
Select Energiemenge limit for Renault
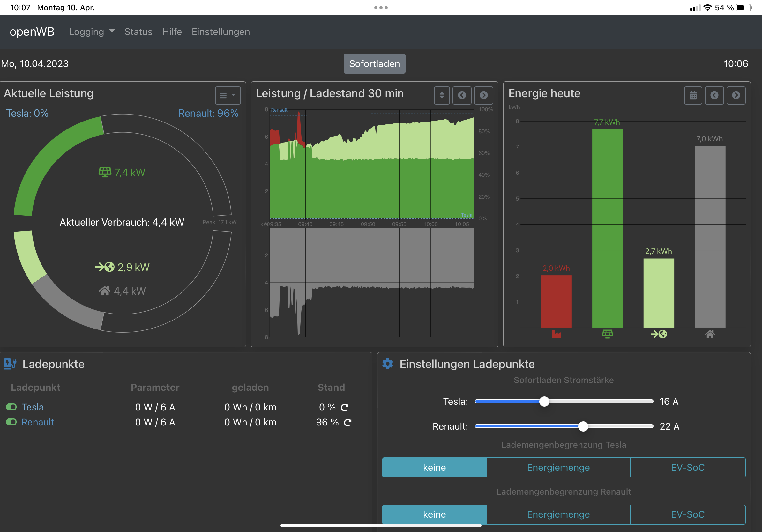pos(558,514)
